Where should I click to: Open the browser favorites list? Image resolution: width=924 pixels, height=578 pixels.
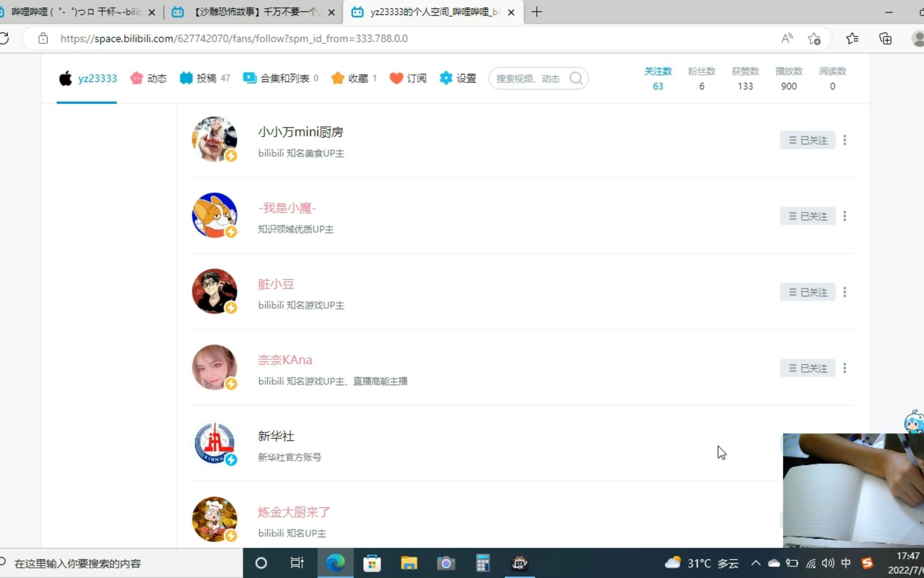pos(852,39)
